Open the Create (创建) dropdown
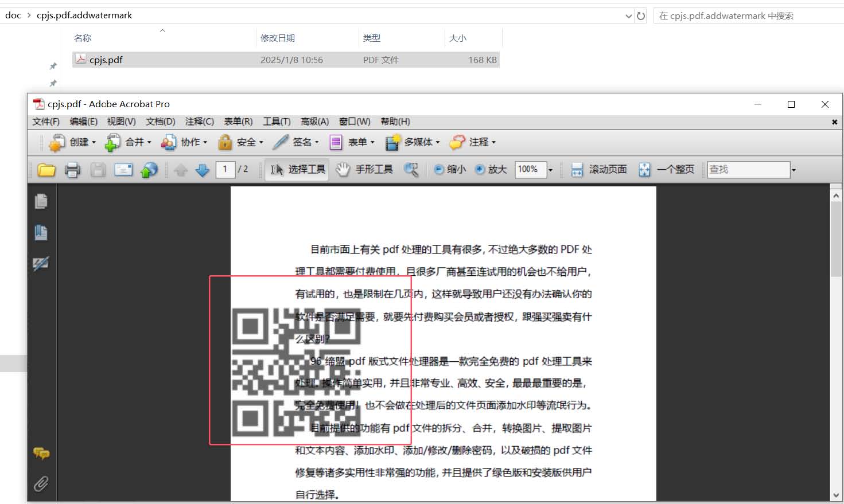The height and width of the screenshot is (504, 844). [x=72, y=142]
